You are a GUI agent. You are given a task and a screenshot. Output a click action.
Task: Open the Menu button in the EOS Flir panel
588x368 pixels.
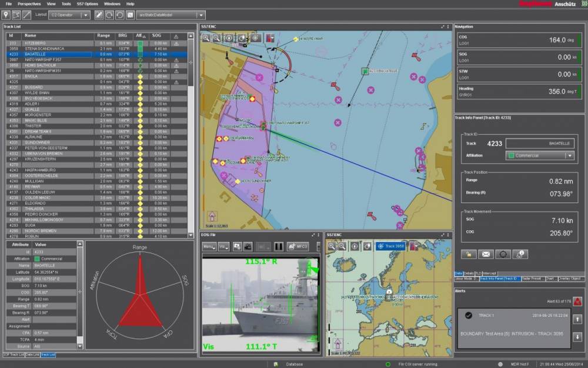tap(209, 247)
